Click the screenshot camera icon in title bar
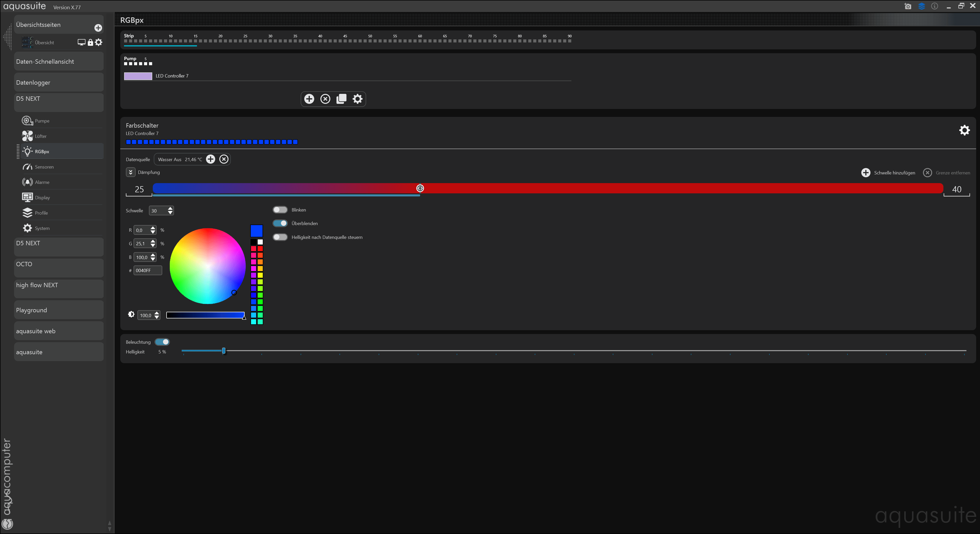The image size is (980, 534). tap(908, 6)
